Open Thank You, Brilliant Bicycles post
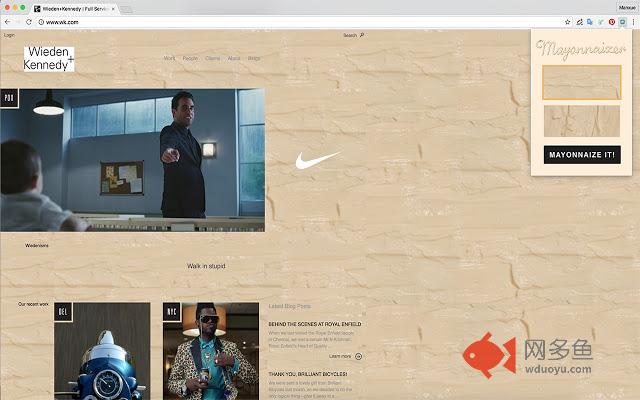The height and width of the screenshot is (400, 640). tap(308, 374)
